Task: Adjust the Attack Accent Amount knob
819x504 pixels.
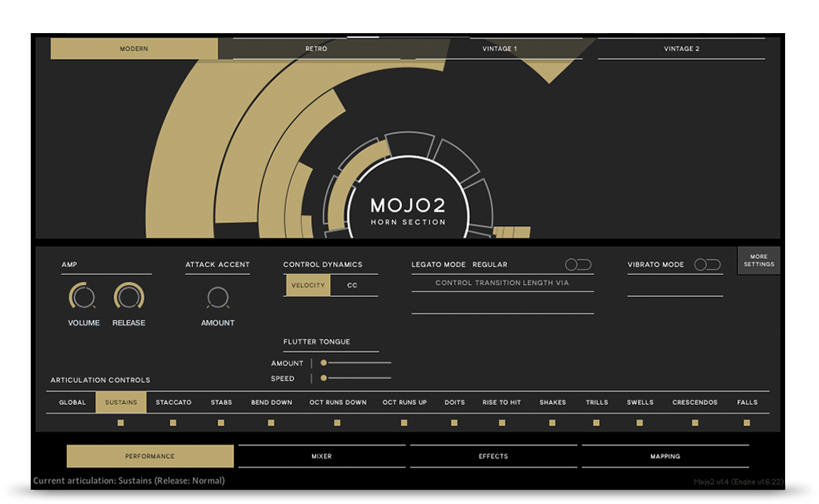Action: tap(218, 298)
